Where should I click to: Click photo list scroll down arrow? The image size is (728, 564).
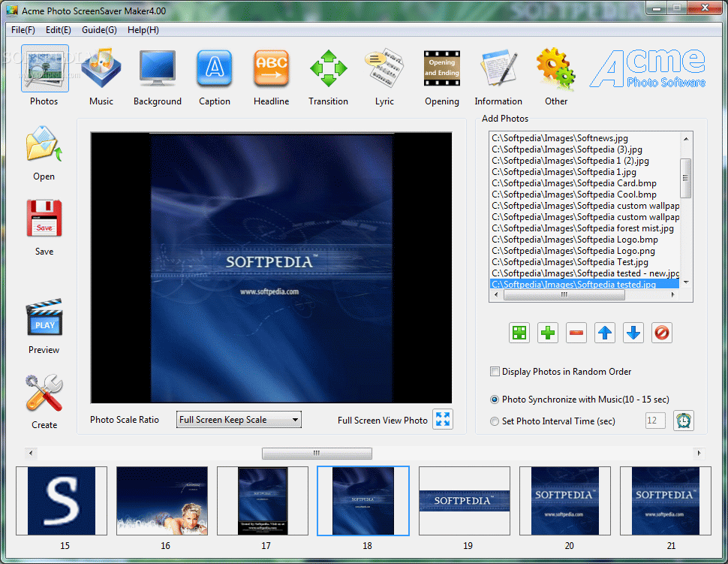(686, 282)
